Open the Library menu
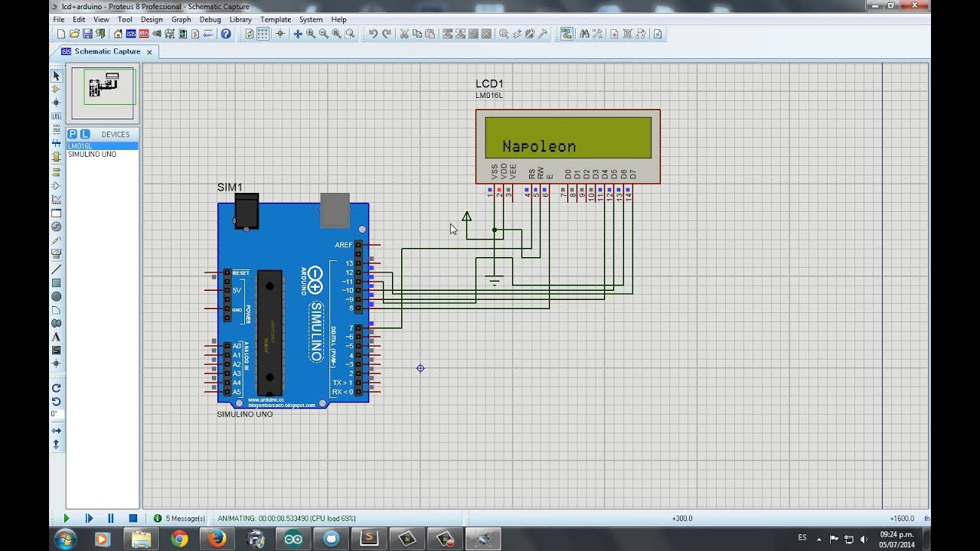 tap(240, 19)
